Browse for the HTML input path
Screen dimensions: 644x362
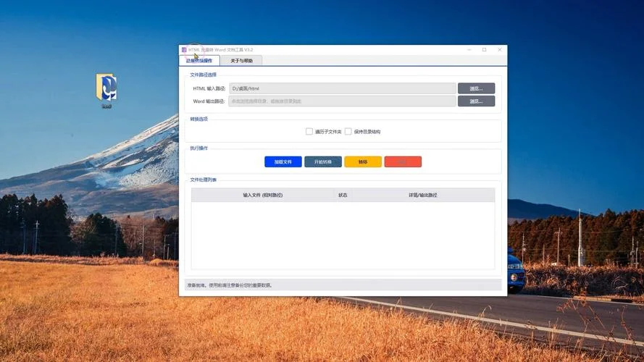coord(476,88)
